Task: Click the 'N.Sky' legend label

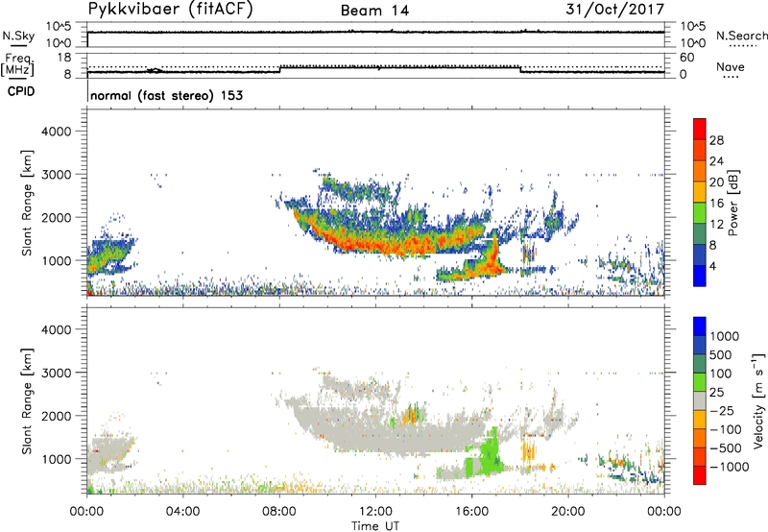Action: click(18, 36)
